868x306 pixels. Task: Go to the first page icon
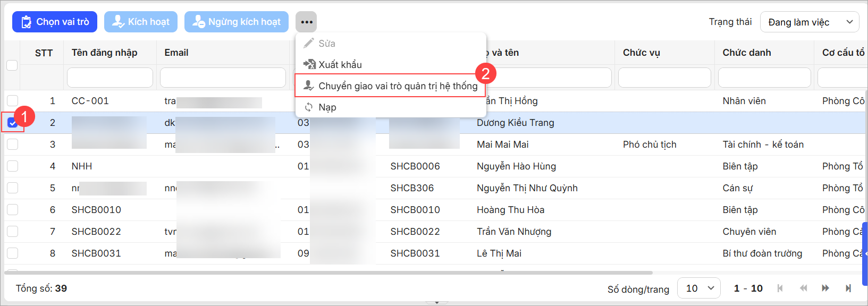pos(780,288)
